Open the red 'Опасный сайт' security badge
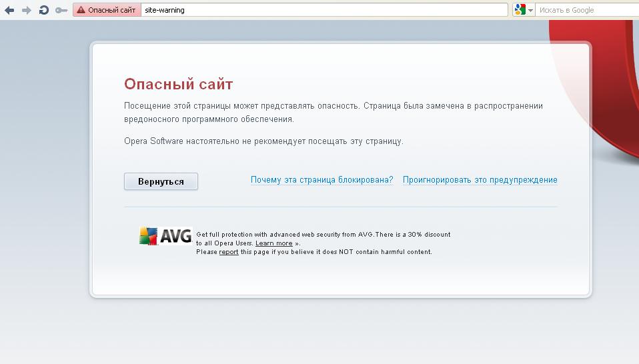639x364 pixels. tap(107, 10)
